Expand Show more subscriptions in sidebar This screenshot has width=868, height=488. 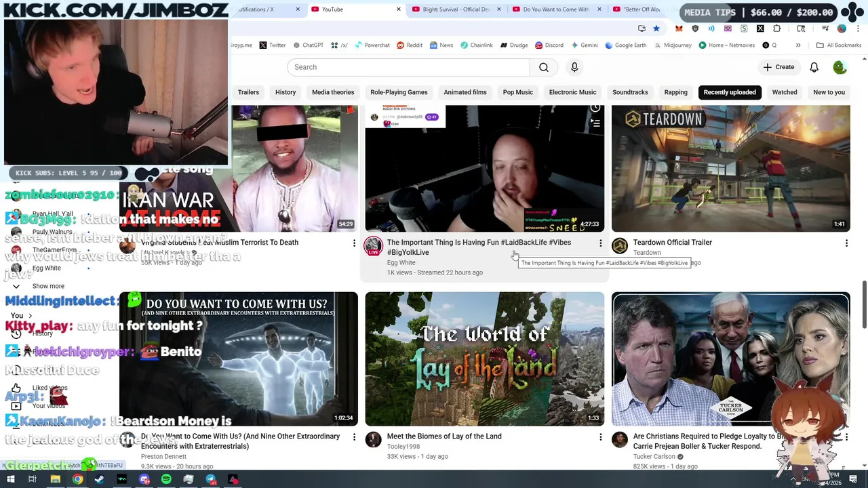[47, 286]
